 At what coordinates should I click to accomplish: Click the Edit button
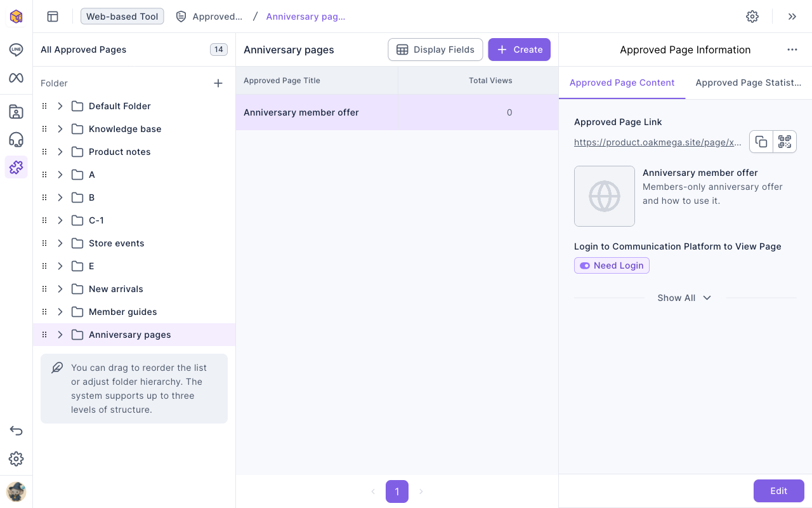[x=779, y=491]
